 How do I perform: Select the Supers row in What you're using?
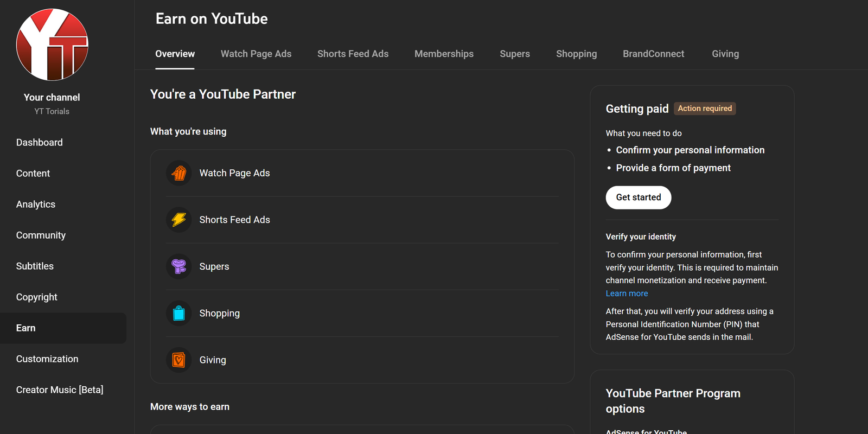tap(362, 266)
